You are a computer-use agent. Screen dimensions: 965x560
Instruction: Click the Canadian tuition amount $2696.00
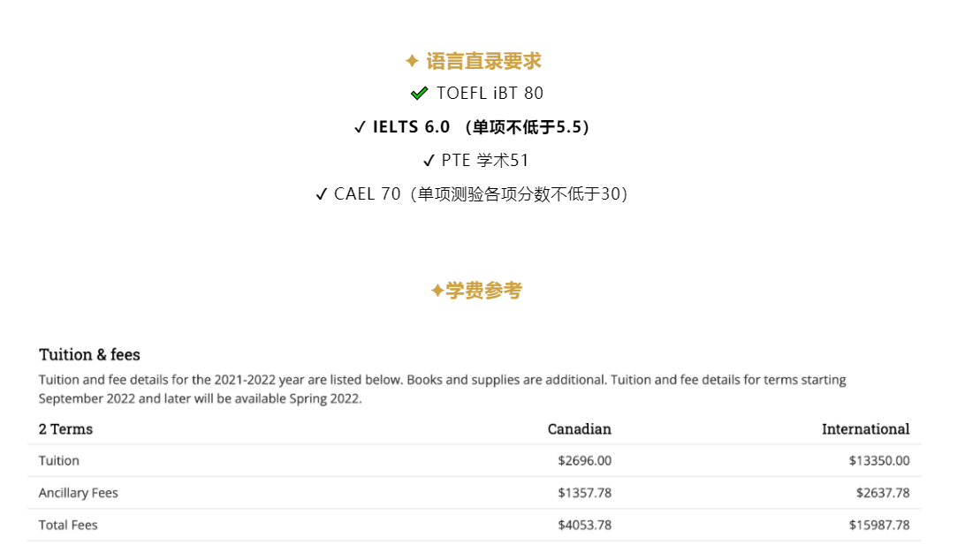[x=584, y=461]
